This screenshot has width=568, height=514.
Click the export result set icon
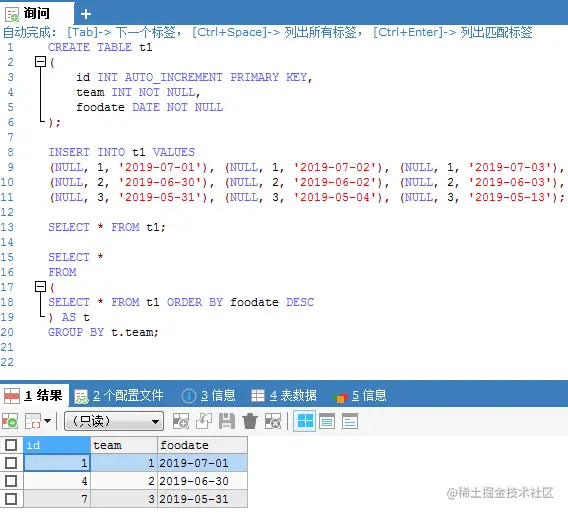click(10, 421)
